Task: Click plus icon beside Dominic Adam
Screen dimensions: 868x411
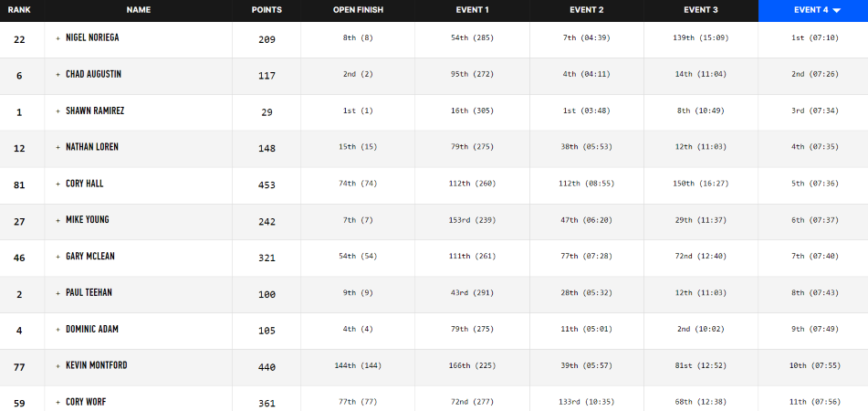Action: [x=58, y=330]
